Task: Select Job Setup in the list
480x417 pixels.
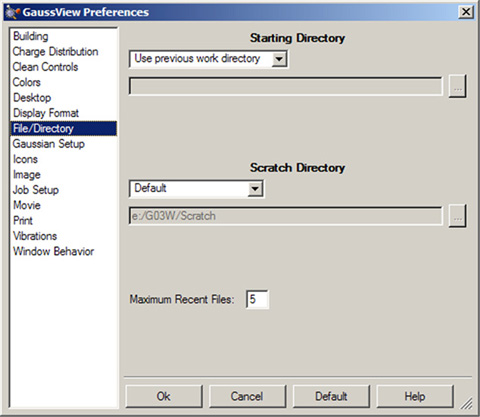Action: click(36, 190)
